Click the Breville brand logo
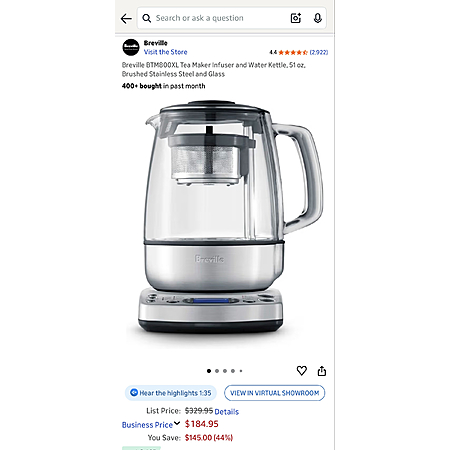Screen dimensions: 450x450 click(131, 47)
